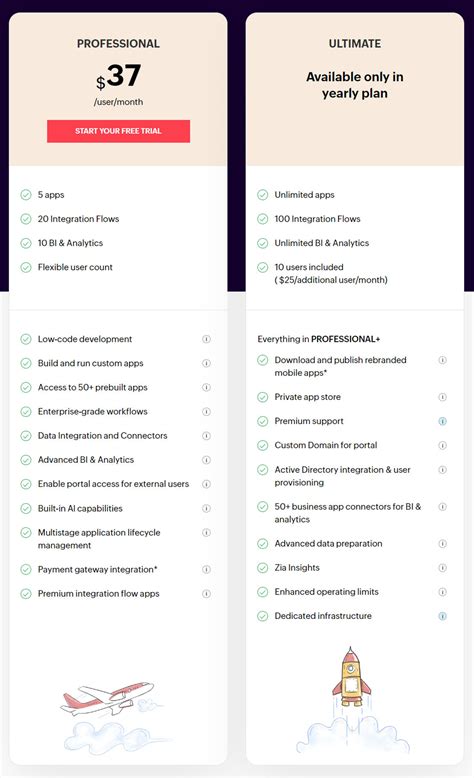The height and width of the screenshot is (778, 474).
Task: Click the checkmark beside Flexible user count
Action: 26,267
